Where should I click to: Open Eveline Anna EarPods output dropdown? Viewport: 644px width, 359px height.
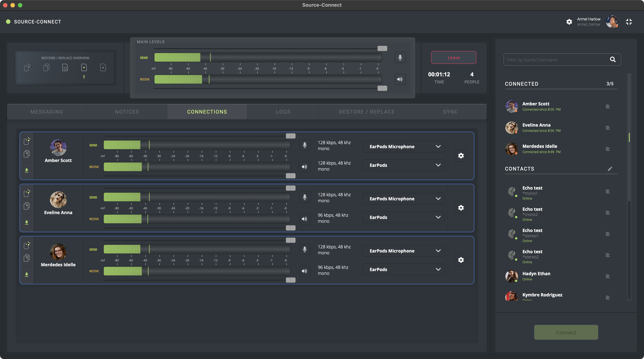point(403,217)
